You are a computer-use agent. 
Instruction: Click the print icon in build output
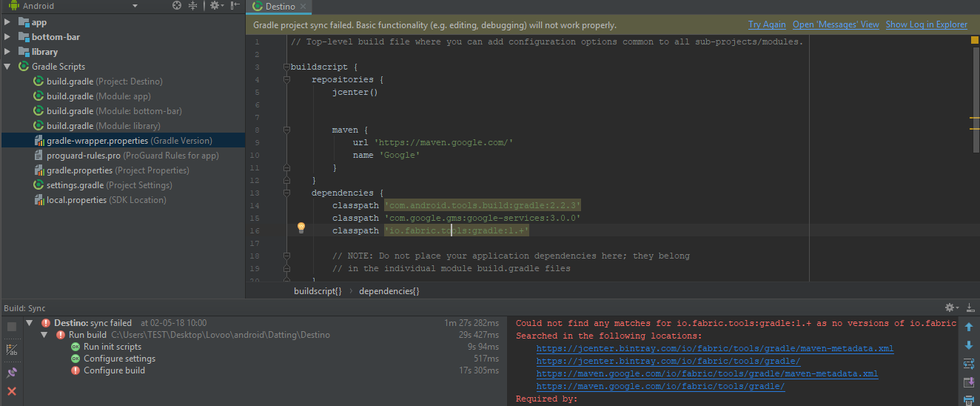[x=969, y=400]
